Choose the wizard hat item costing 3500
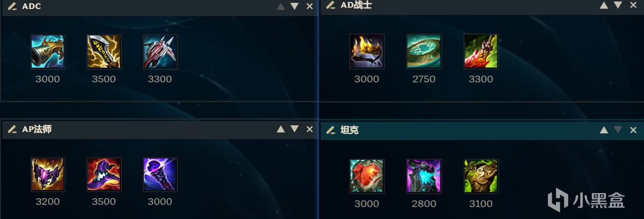 click(104, 175)
